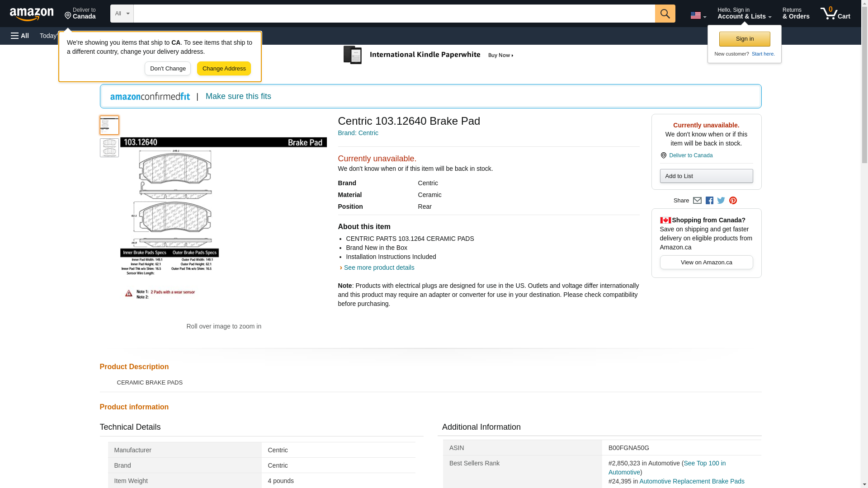Click into the search text field
The image size is (868, 488).
(393, 14)
